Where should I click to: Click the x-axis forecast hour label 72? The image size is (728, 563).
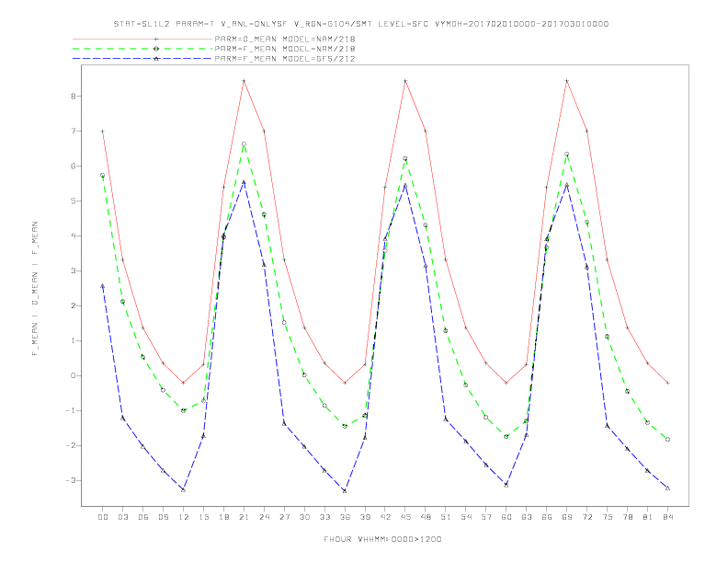click(586, 517)
